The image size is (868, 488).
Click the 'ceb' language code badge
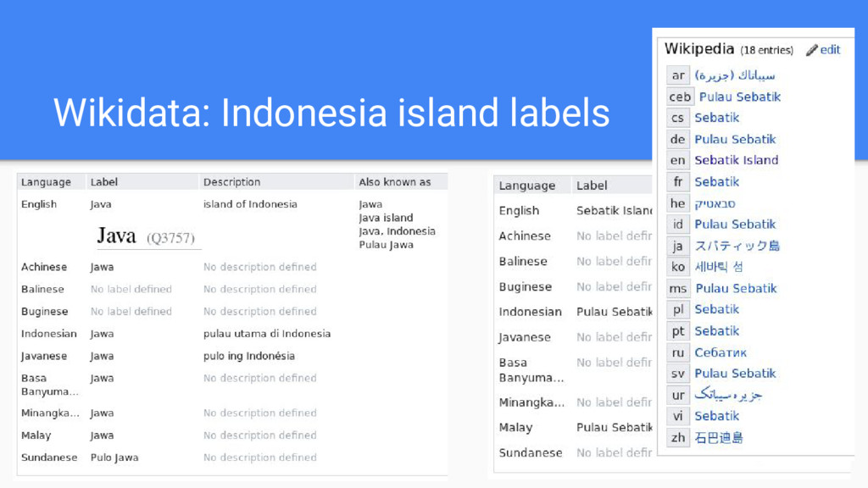point(681,97)
